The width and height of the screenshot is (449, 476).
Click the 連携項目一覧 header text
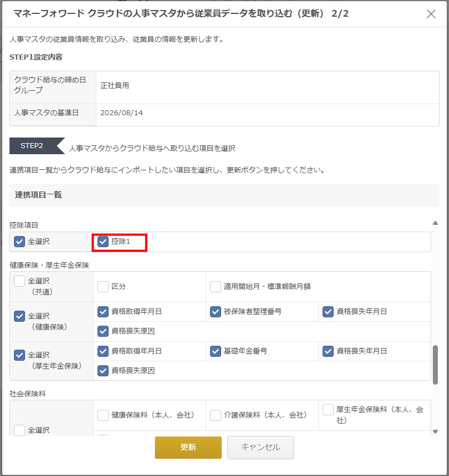[x=38, y=195]
